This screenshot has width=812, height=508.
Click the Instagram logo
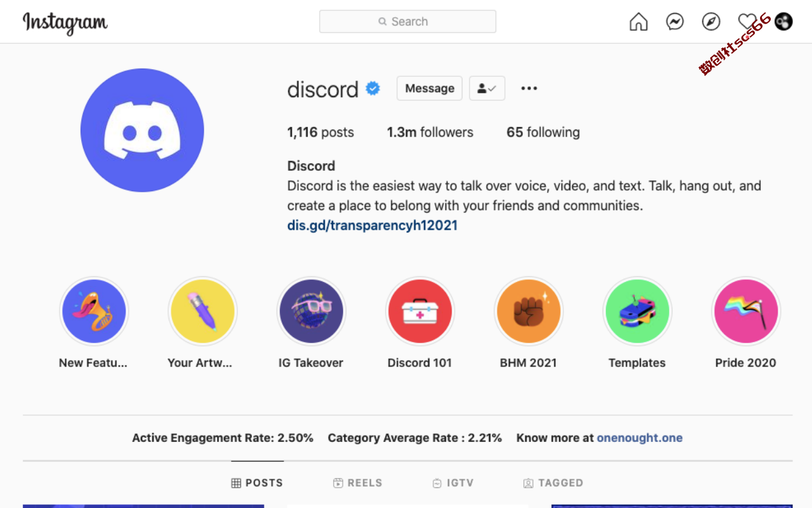click(65, 22)
